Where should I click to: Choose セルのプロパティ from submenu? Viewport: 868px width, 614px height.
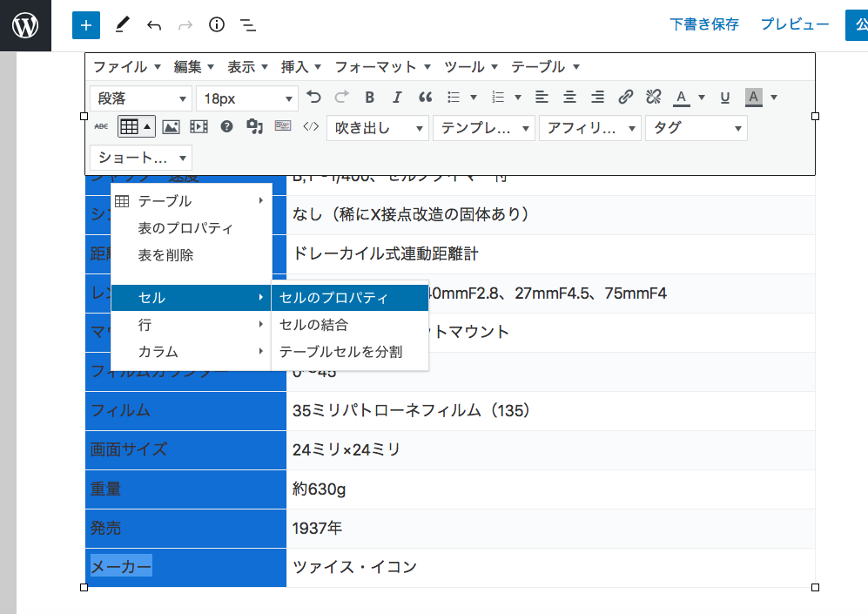tap(350, 298)
